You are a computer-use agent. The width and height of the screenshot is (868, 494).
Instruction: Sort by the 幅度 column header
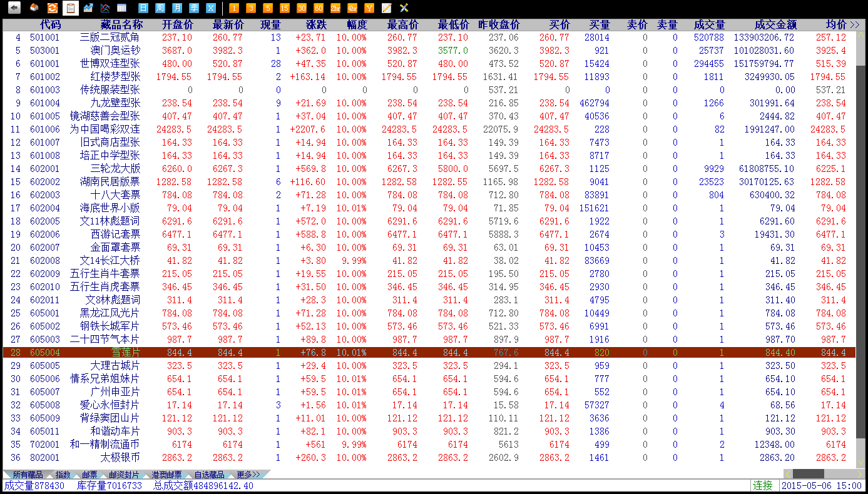(x=357, y=25)
